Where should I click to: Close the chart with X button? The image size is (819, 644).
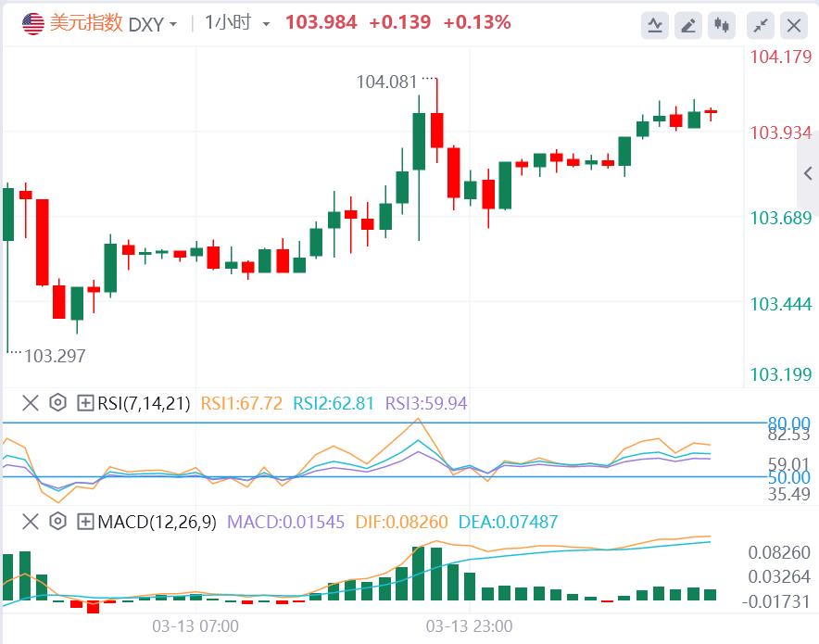[794, 25]
